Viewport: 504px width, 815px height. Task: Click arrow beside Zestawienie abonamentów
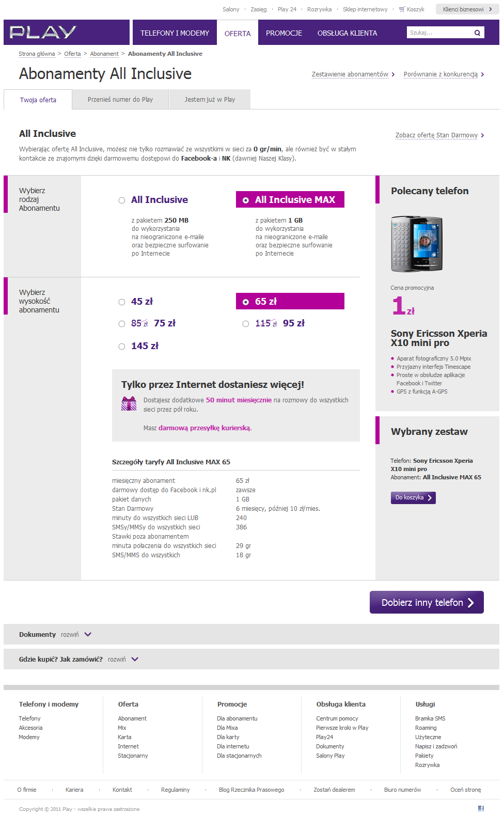click(x=393, y=74)
